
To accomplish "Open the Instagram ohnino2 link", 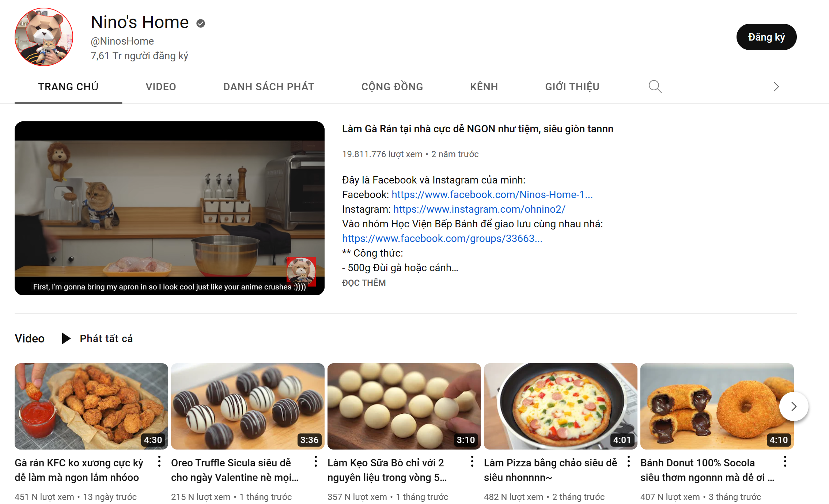I will coord(479,209).
